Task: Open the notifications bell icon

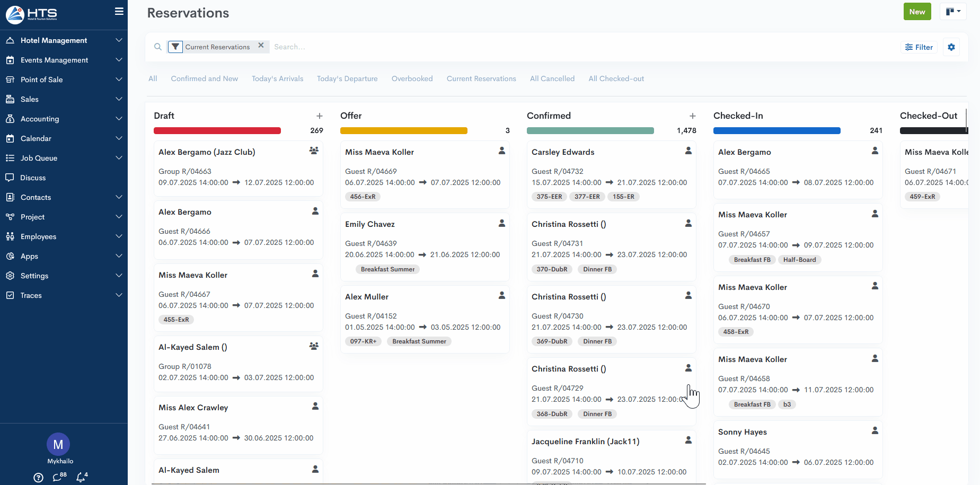Action: [81, 477]
